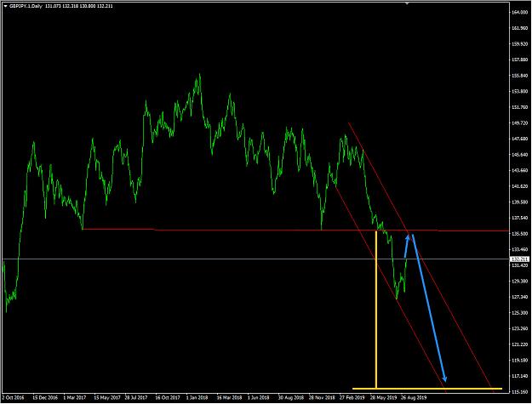Click the 149.720 price axis label
The width and height of the screenshot is (532, 404).
pos(519,123)
